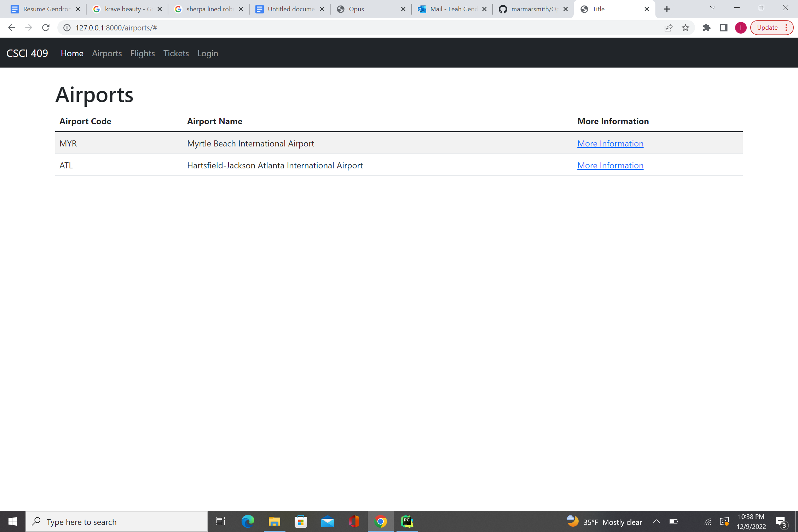Open the Chrome profile avatar
This screenshot has width=798, height=532.
coord(741,28)
